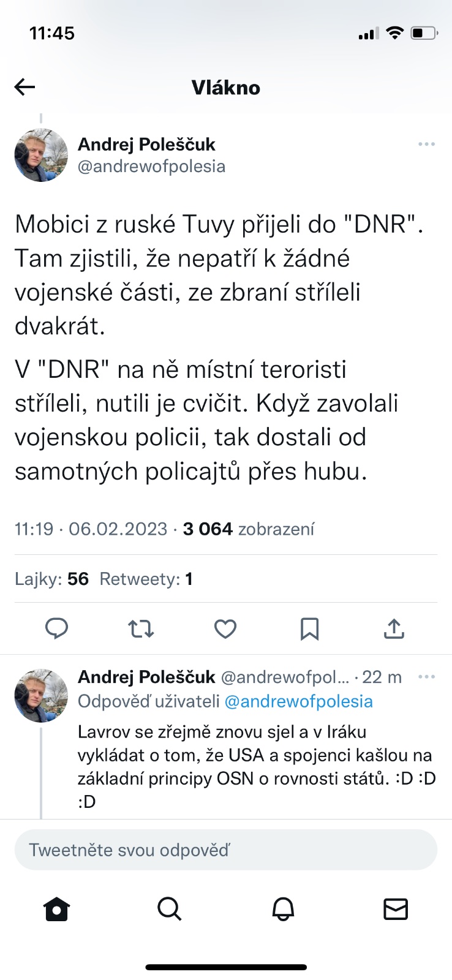Tap the share upload icon

[x=394, y=628]
